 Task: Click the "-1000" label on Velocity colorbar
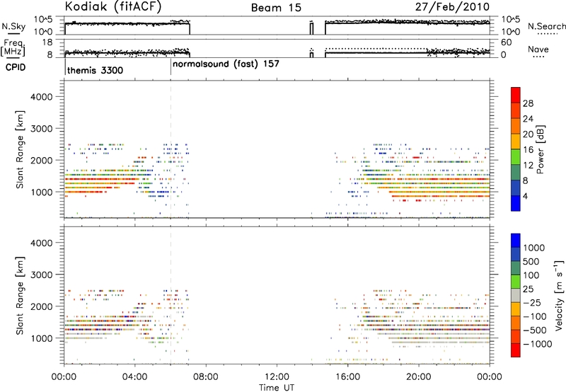point(537,344)
